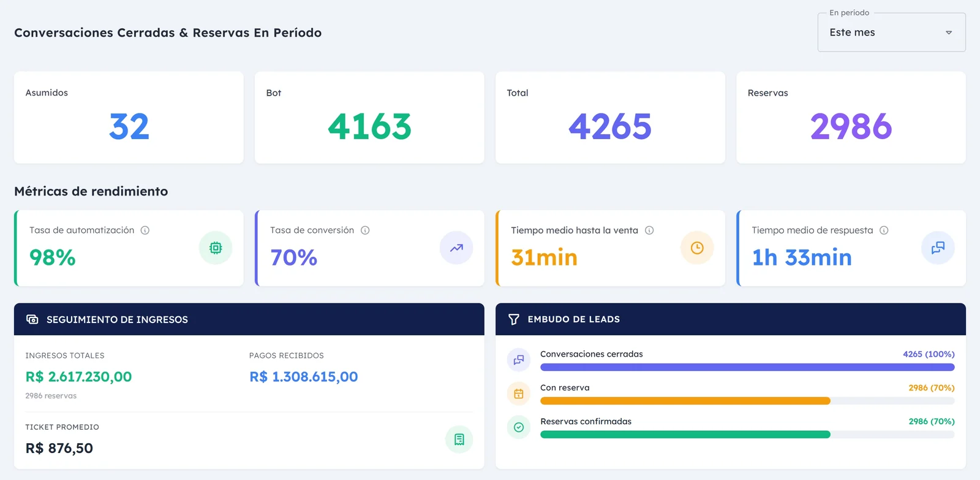The height and width of the screenshot is (480, 980).
Task: Click the Reservas card showing 2986
Action: 851,118
